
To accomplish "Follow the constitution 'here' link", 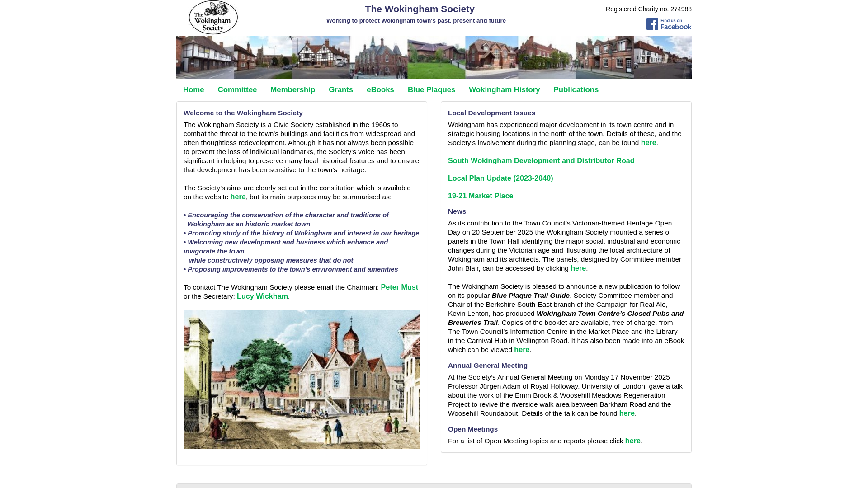I will (238, 197).
